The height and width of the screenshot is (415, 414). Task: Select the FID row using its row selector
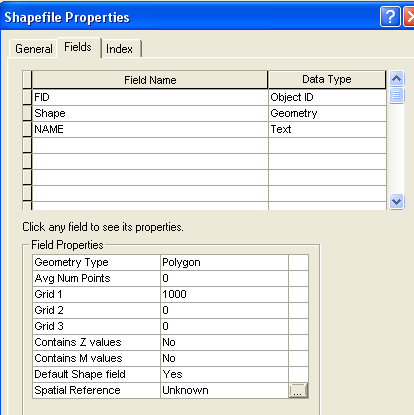click(x=27, y=97)
